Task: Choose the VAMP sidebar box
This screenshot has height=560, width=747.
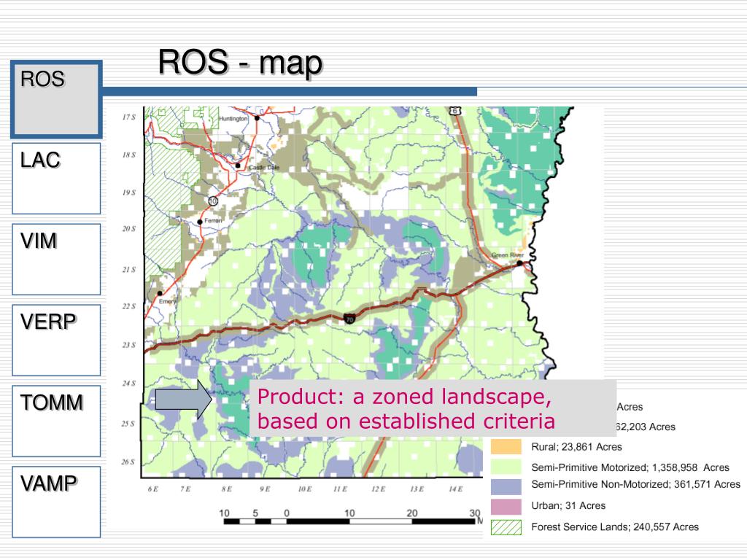Action: point(56,501)
